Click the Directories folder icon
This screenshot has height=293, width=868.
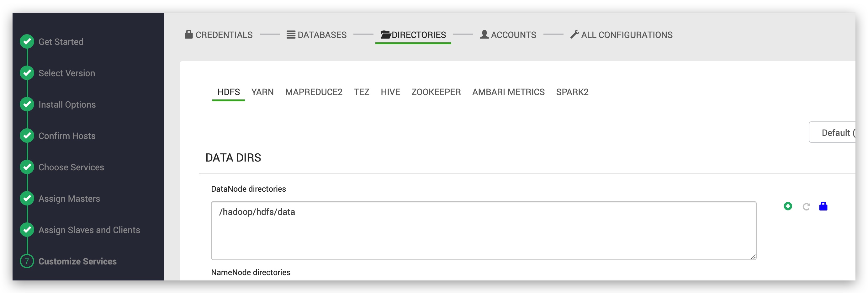click(385, 35)
